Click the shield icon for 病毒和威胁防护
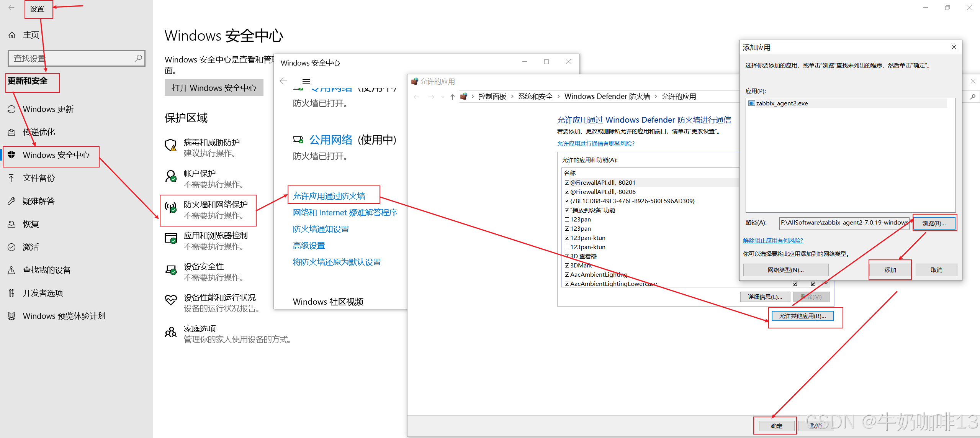The image size is (980, 438). [x=171, y=146]
